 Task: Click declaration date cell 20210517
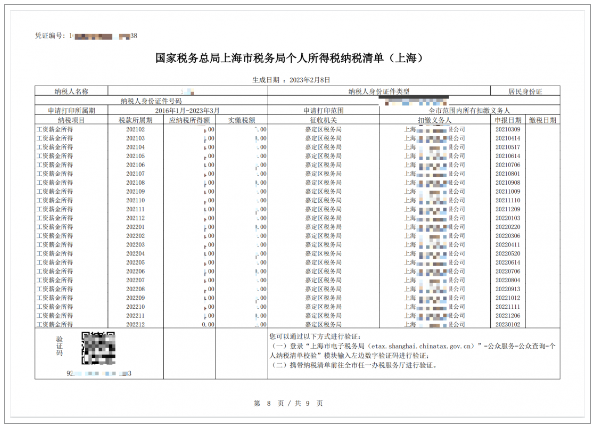508,147
